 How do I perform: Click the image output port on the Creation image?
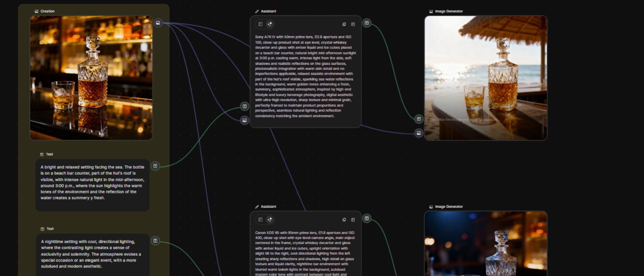[x=158, y=23]
